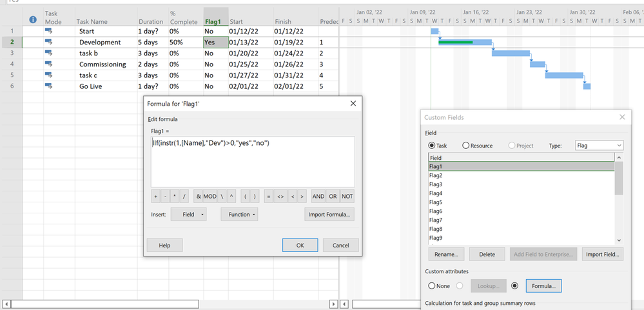Insert a closing parenthesis into formula
644x310 pixels.
tap(255, 197)
